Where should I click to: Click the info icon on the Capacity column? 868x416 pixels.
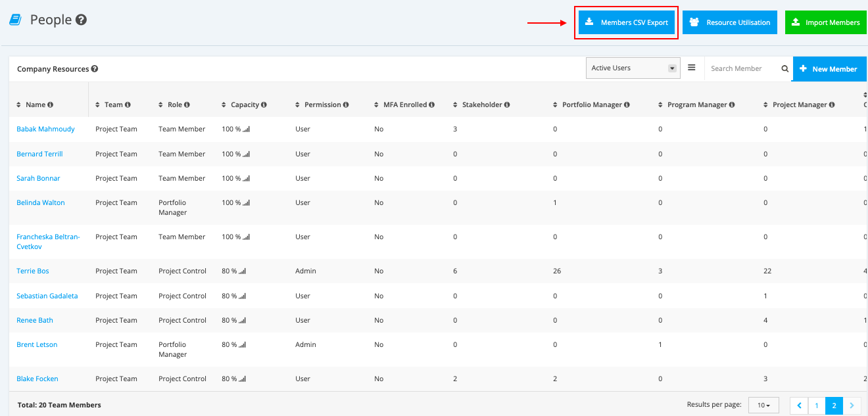264,104
